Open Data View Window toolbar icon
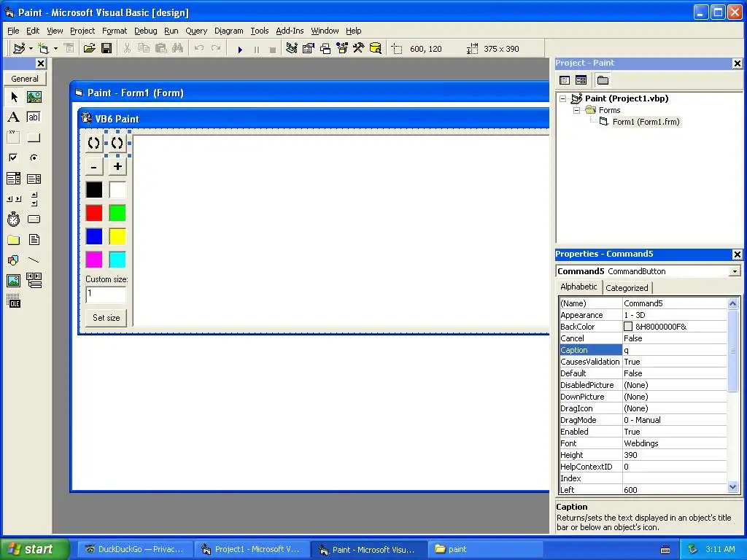The width and height of the screenshot is (747, 560). (376, 49)
